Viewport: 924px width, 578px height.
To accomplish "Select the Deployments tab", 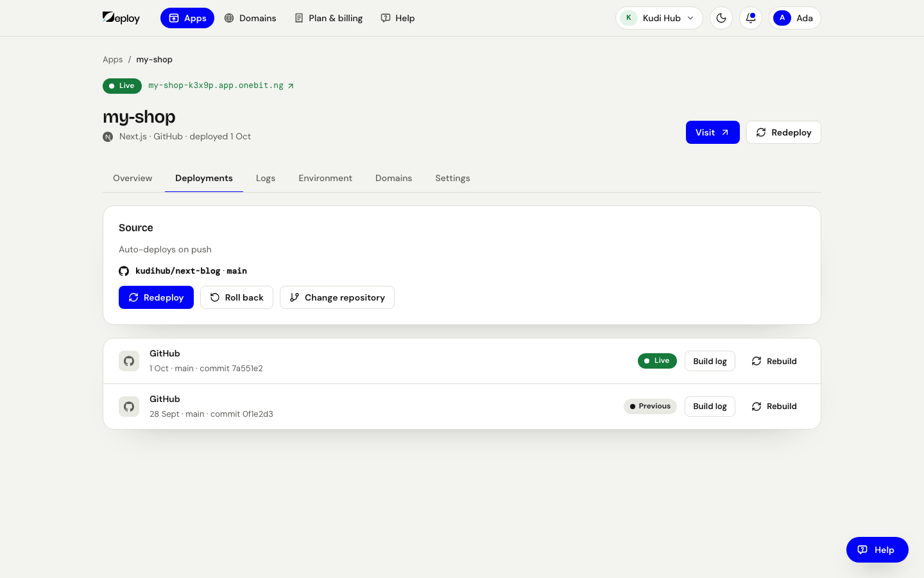I will click(204, 179).
